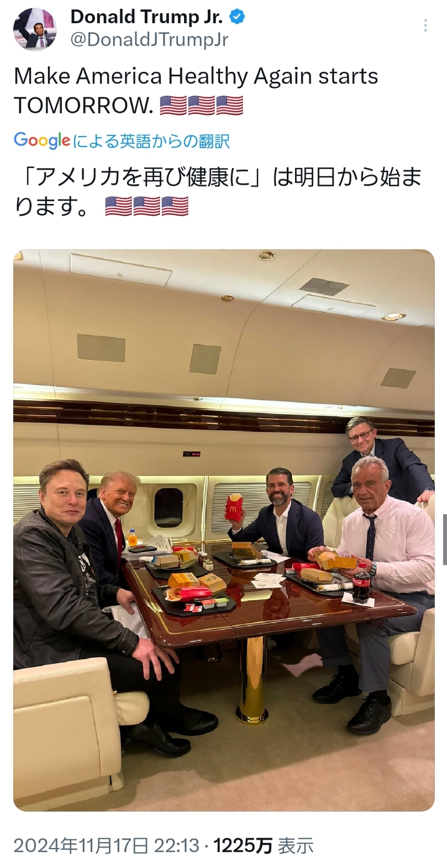Open the profile avatar picture

click(35, 29)
